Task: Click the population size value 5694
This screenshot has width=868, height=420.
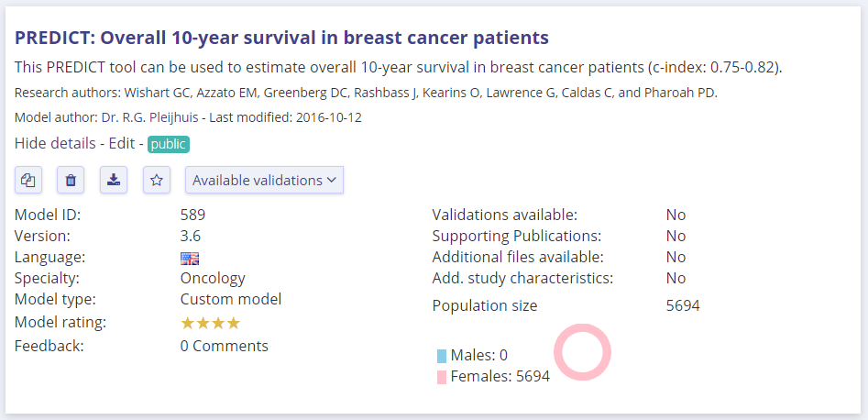Action: 683,305
